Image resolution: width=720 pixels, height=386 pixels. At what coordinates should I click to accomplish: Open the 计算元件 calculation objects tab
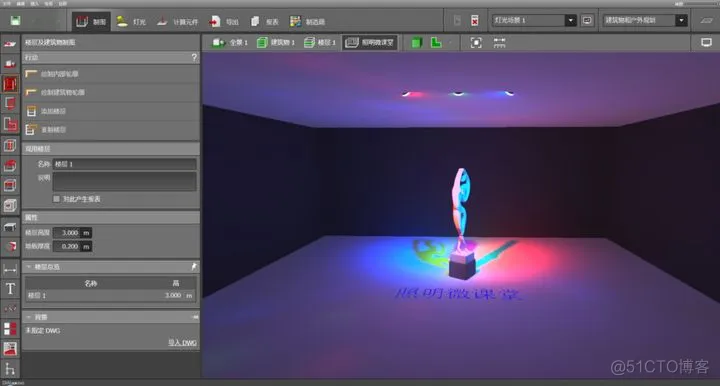pos(177,22)
